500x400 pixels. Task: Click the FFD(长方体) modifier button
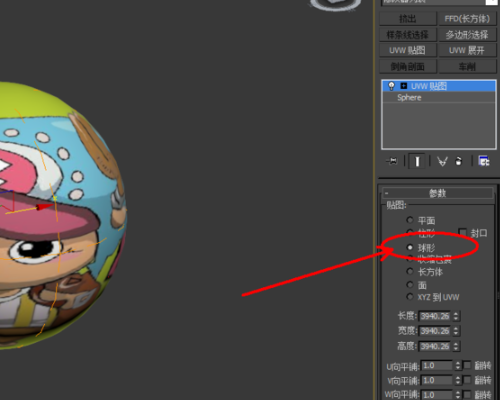pyautogui.click(x=467, y=19)
